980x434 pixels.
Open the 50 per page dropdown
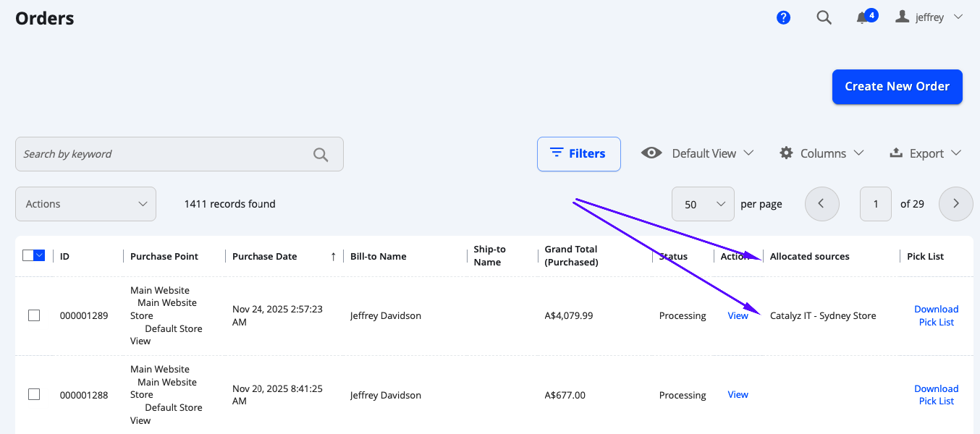tap(703, 204)
